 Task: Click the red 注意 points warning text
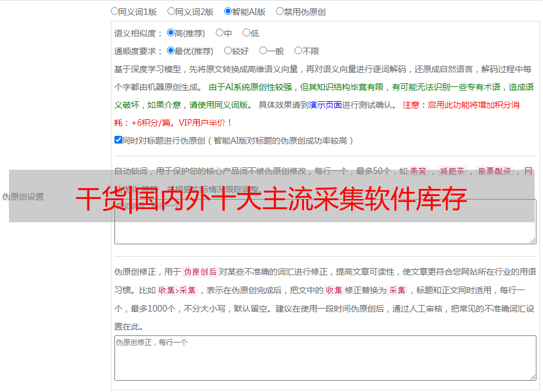317,114
